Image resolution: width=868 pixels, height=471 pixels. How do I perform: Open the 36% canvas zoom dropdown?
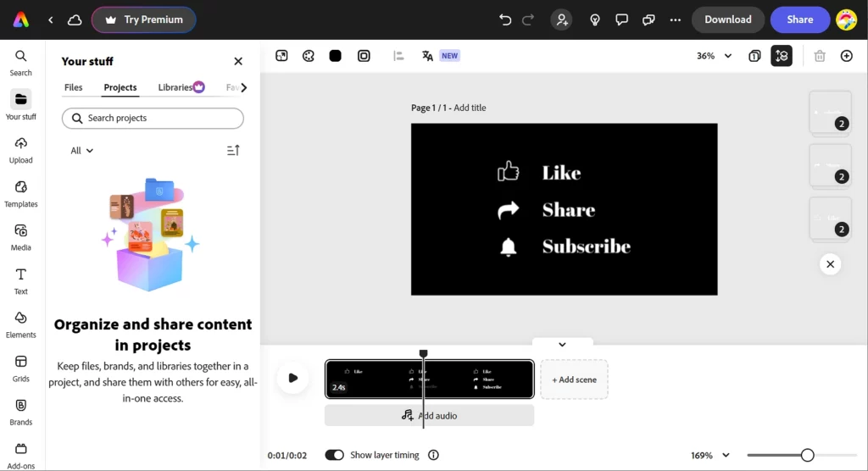pyautogui.click(x=714, y=56)
